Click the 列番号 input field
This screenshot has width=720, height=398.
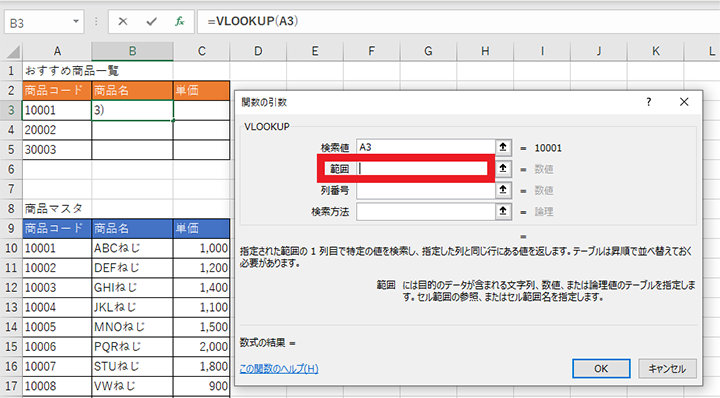426,190
